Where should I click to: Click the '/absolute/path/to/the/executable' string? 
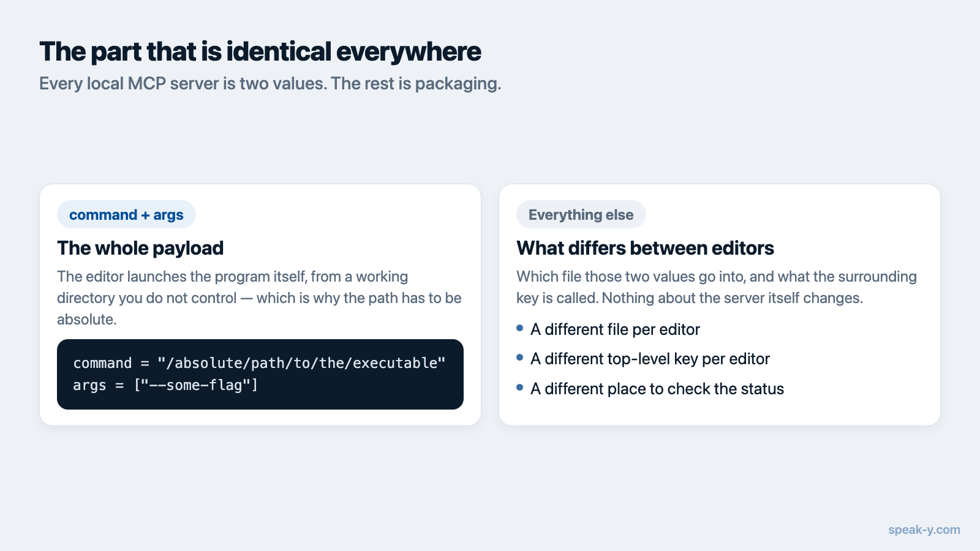coord(301,363)
